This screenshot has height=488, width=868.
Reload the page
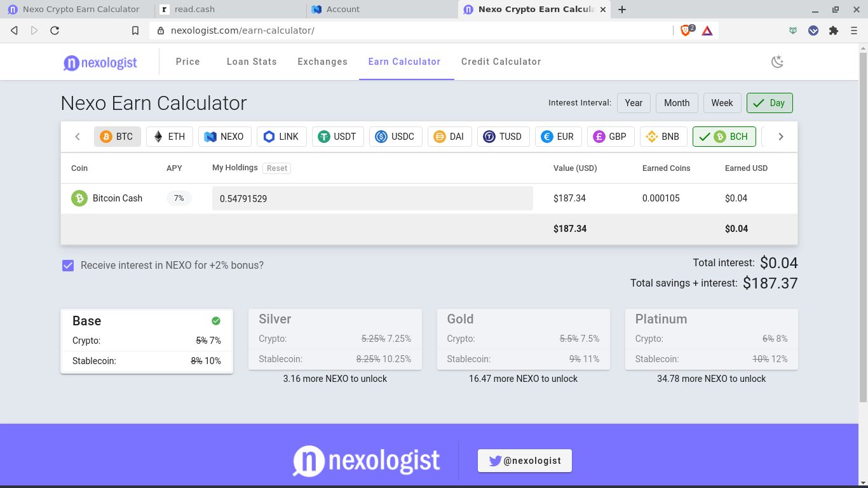point(55,30)
